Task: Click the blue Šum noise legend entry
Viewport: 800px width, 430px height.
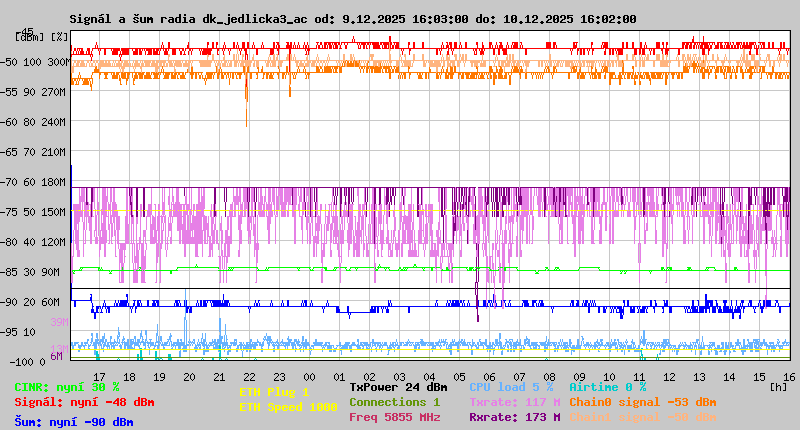Action: point(74,422)
